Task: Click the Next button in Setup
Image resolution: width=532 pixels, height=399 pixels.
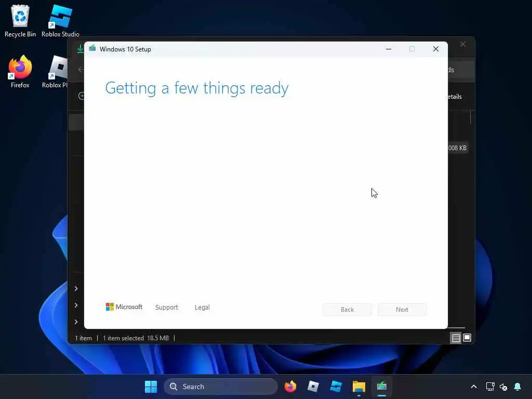Action: point(402,310)
